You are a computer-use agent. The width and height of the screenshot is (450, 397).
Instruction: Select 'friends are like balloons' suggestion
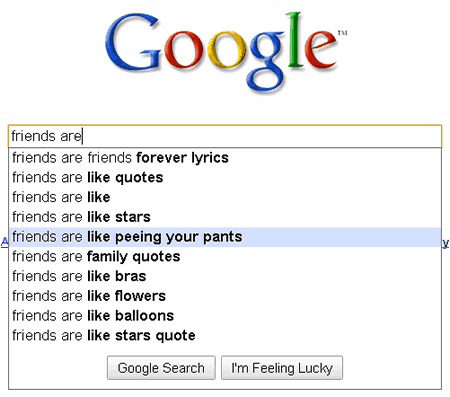coord(225,316)
